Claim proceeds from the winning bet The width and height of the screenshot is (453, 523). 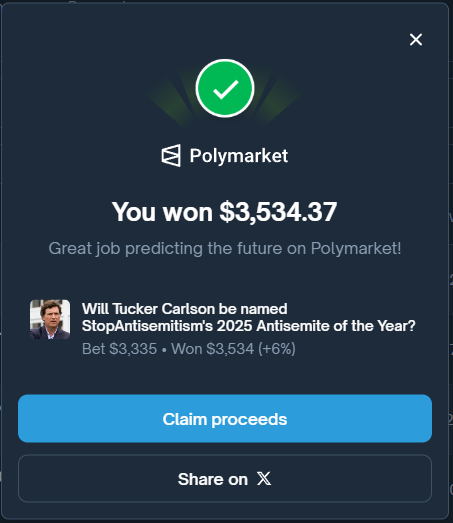(225, 419)
